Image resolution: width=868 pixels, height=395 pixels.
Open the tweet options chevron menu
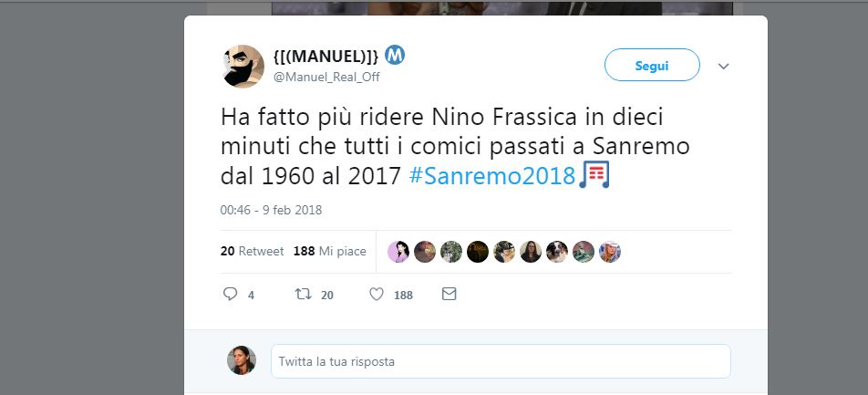(x=724, y=66)
